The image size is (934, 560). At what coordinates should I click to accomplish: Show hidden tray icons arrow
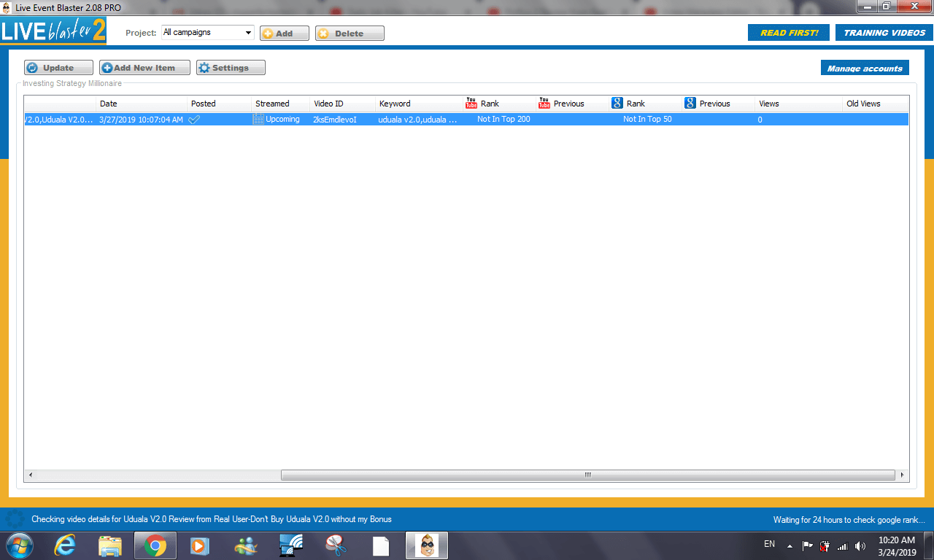tap(790, 545)
